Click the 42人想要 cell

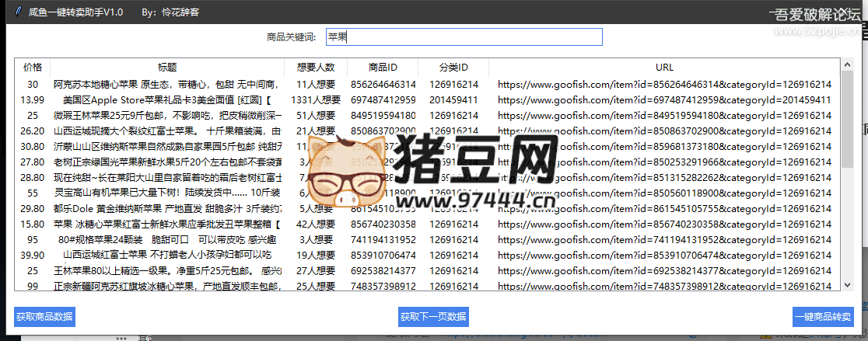(316, 224)
